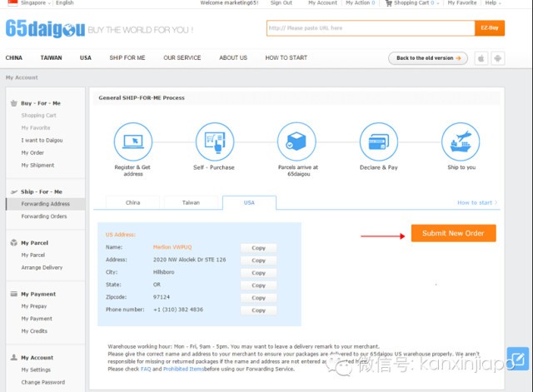Open the English language dropdown
Image resolution: width=533 pixels, height=392 pixels.
pyautogui.click(x=67, y=3)
